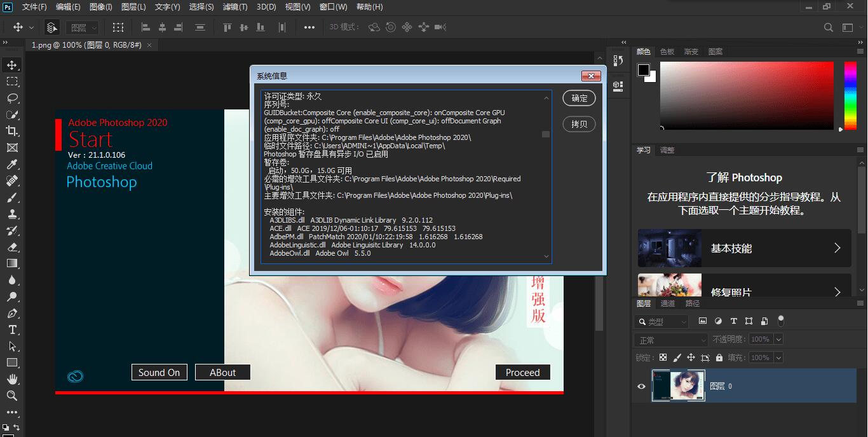Open the 图层 auto-select dropdown in options bar
868x437 pixels.
(83, 27)
